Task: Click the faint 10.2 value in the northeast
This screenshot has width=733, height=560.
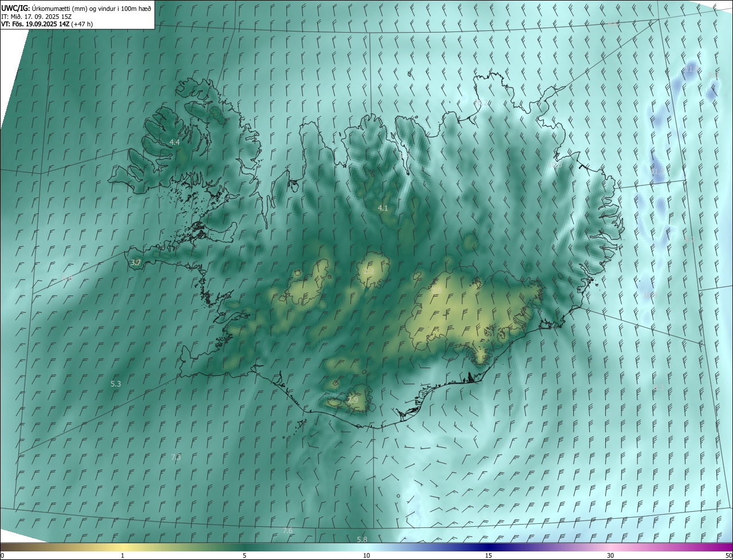Action: tap(482, 103)
